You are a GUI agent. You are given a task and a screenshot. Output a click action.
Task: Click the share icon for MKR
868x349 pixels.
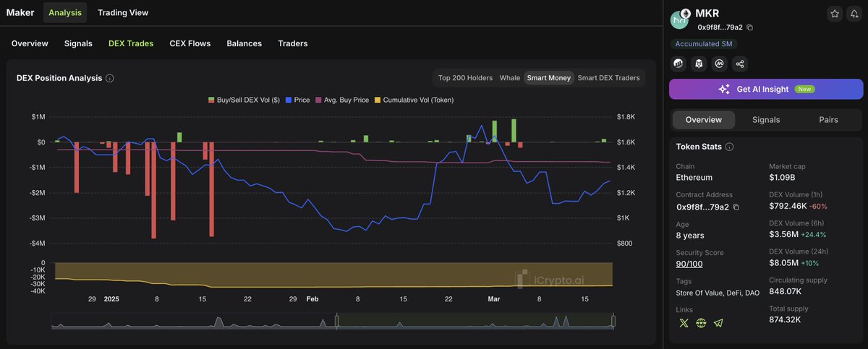pyautogui.click(x=740, y=64)
